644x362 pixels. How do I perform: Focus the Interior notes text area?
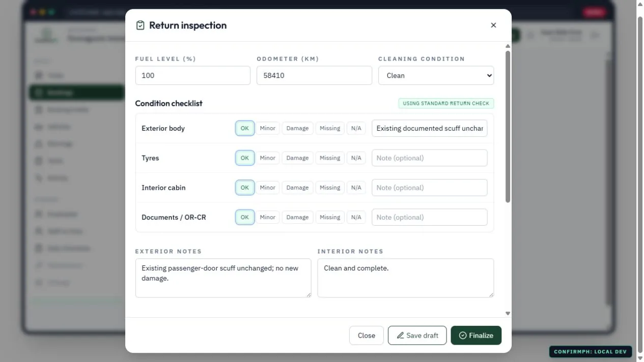click(405, 278)
